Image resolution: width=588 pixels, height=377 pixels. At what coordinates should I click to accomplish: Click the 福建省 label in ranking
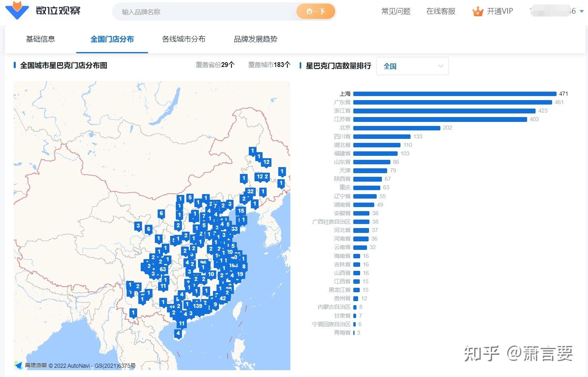[x=342, y=153]
